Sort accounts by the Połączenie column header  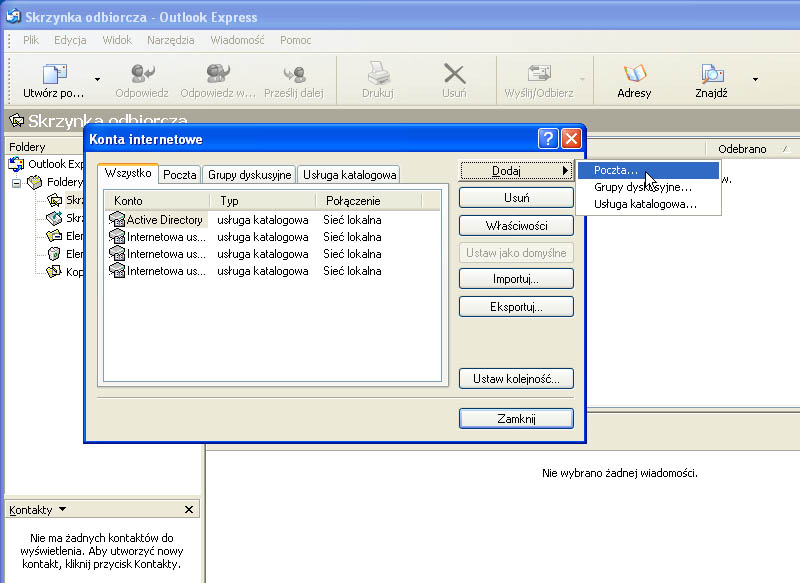tap(369, 201)
